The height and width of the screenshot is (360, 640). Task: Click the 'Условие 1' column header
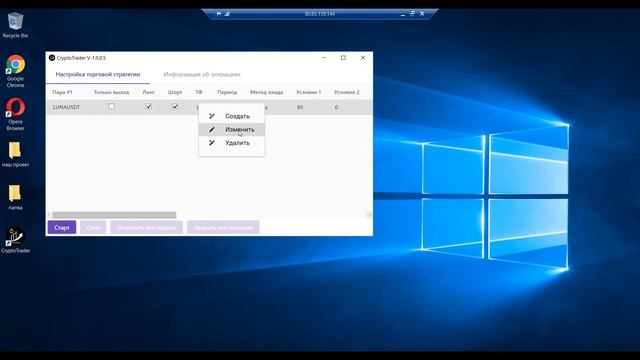pos(309,92)
